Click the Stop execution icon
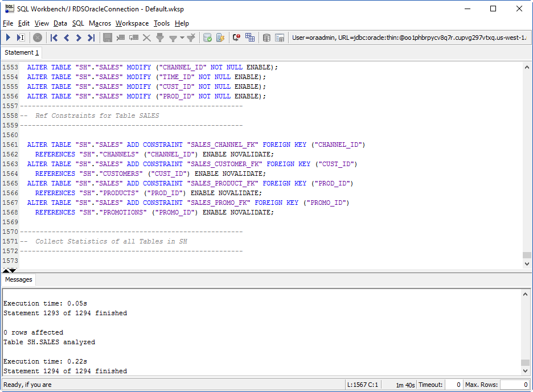Image resolution: width=533 pixels, height=392 pixels. 36,38
